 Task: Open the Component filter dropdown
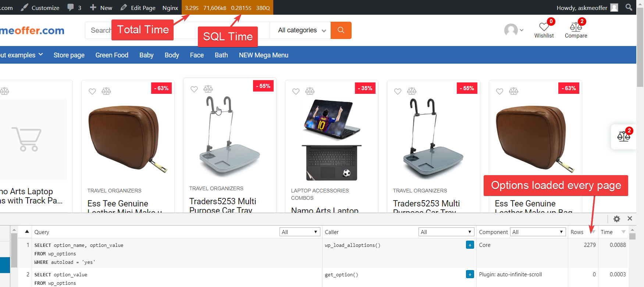(x=538, y=232)
